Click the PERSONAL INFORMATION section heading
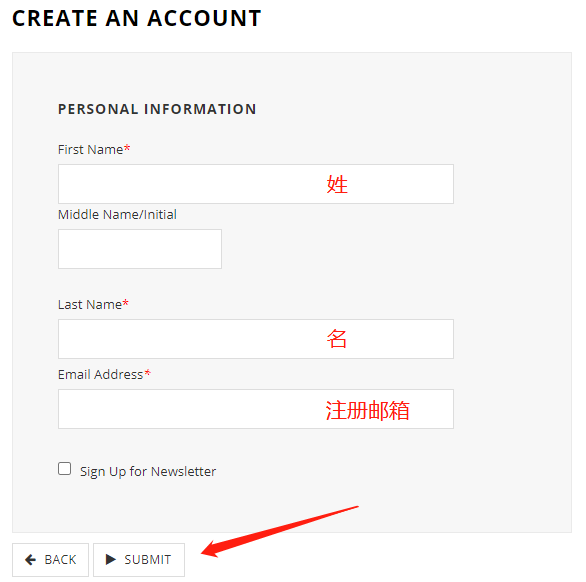Image resolution: width=586 pixels, height=582 pixels. [157, 109]
